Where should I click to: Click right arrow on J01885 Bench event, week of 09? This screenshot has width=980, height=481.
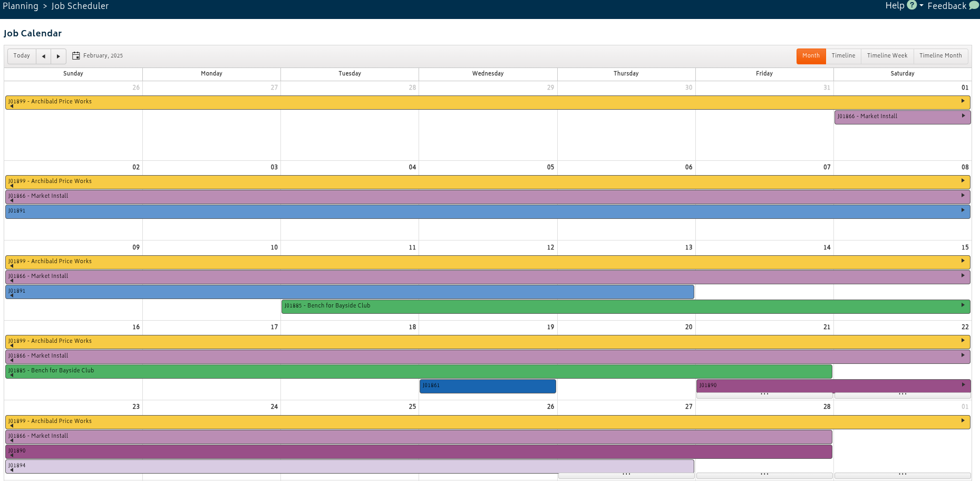963,305
